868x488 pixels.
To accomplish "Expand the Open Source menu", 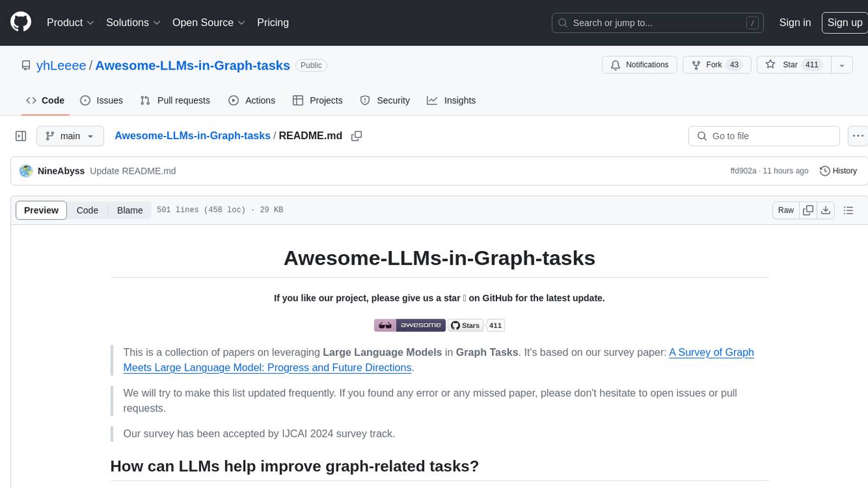I will (x=209, y=22).
